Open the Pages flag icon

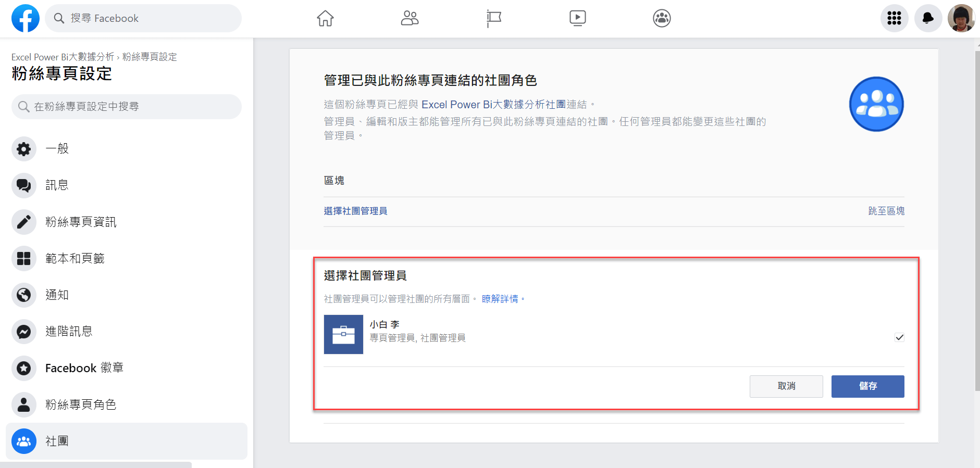[x=493, y=18]
